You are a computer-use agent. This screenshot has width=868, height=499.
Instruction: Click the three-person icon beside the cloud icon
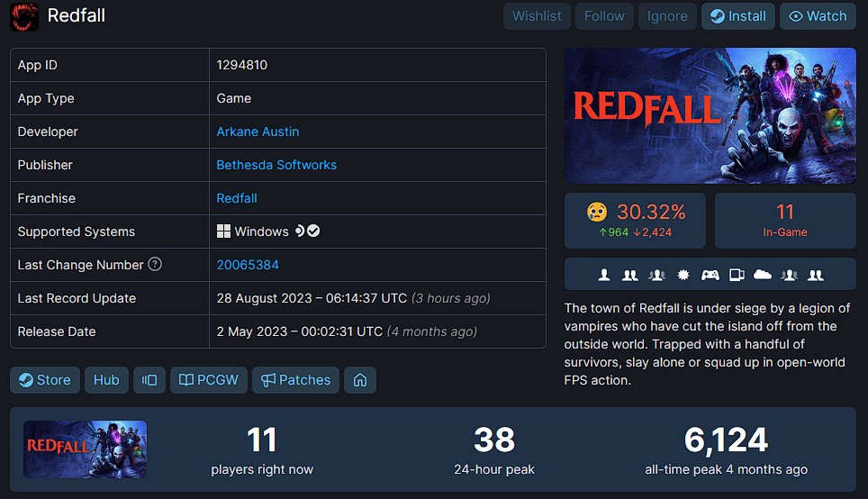tap(790, 275)
